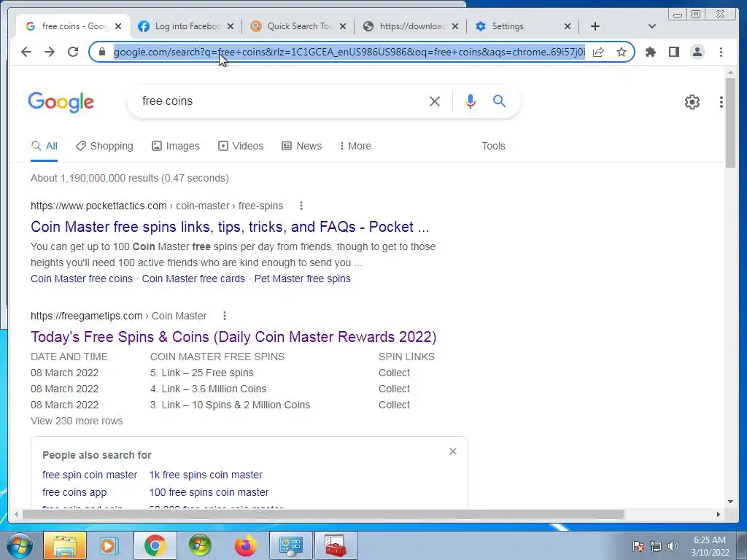747x560 pixels.
Task: Start voice search with microphone icon
Action: (x=471, y=101)
